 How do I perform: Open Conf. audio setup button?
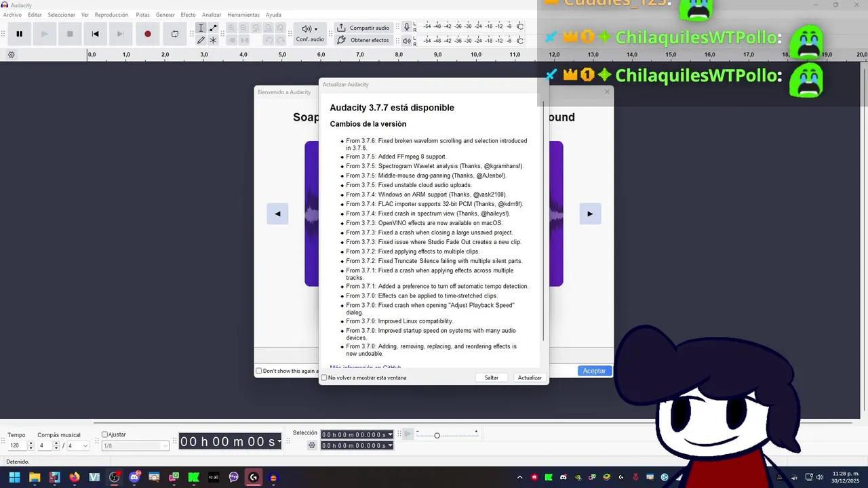[310, 33]
